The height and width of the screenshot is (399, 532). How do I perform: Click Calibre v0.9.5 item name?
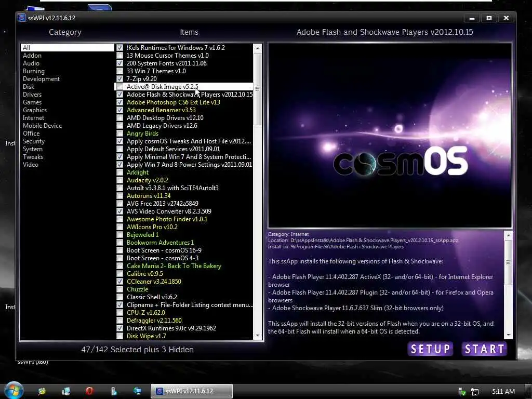(x=144, y=274)
